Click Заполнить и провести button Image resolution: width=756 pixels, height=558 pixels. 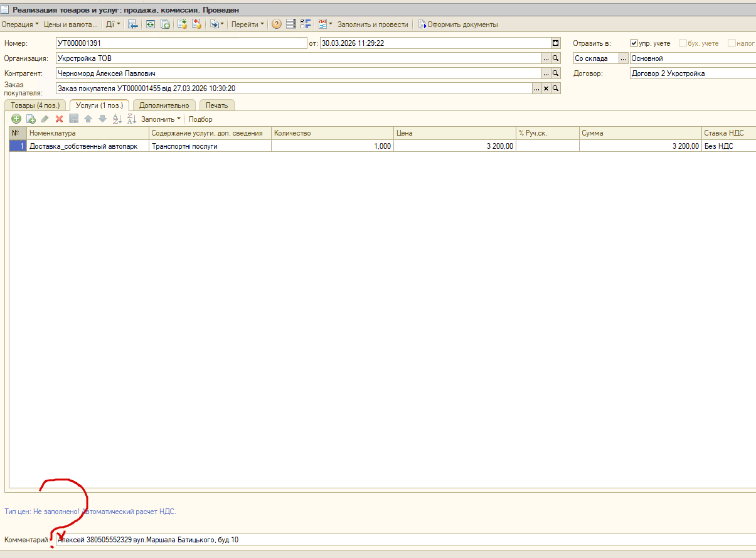click(373, 24)
